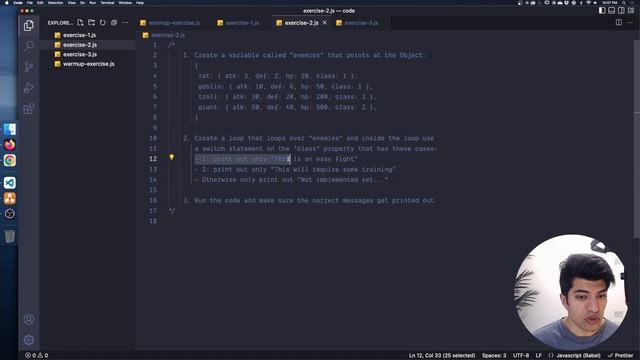Open the Extensions view
640x360 pixels.
coord(29,109)
